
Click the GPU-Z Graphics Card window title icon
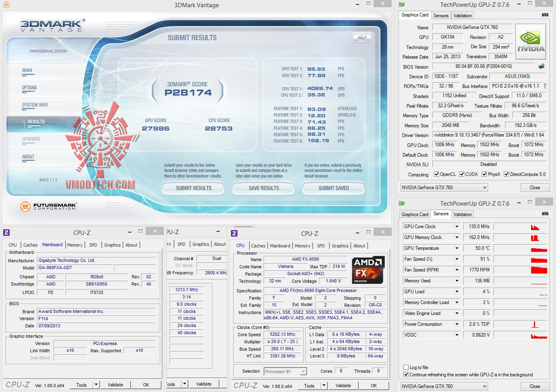[x=401, y=5]
